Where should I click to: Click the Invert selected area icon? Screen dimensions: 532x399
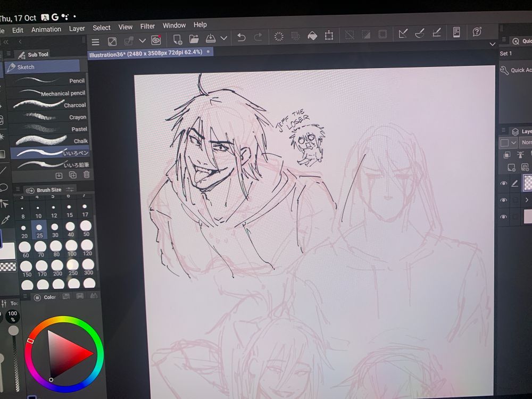point(366,34)
